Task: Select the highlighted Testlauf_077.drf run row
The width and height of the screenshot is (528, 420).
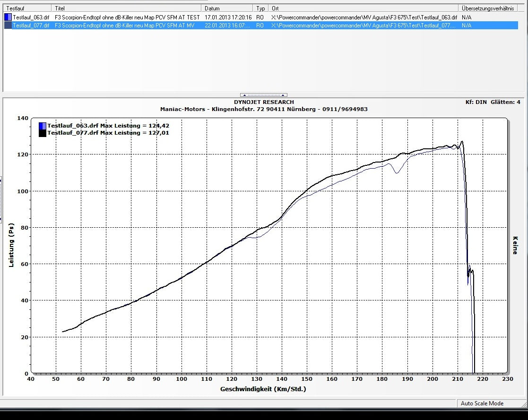Action: click(31, 26)
